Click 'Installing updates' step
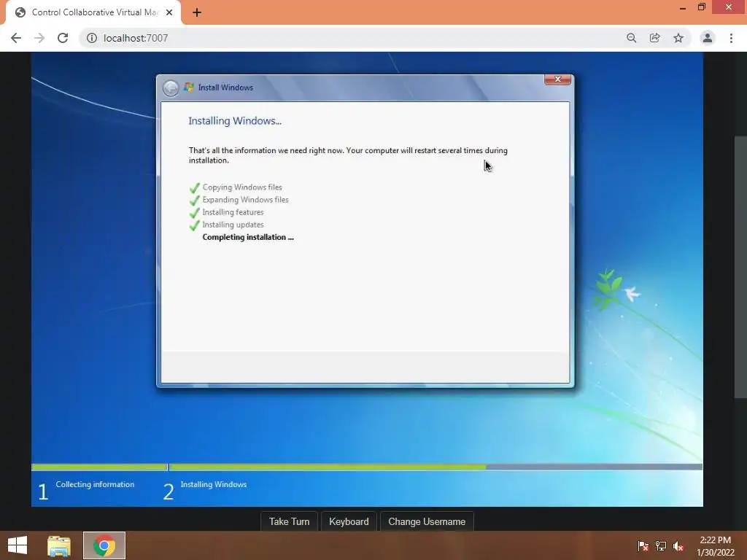This screenshot has height=560, width=747. click(233, 225)
